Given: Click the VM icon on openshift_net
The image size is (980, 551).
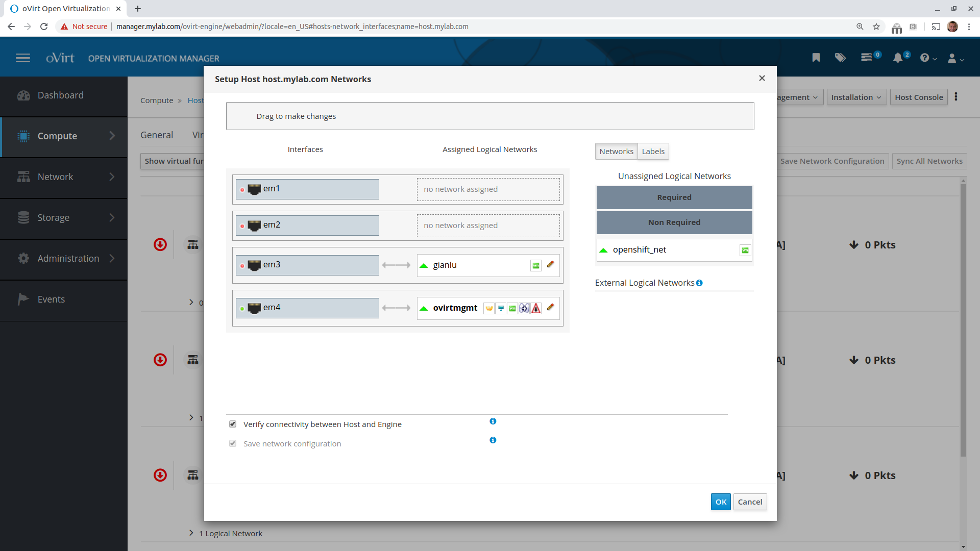Looking at the screenshot, I should click(745, 250).
